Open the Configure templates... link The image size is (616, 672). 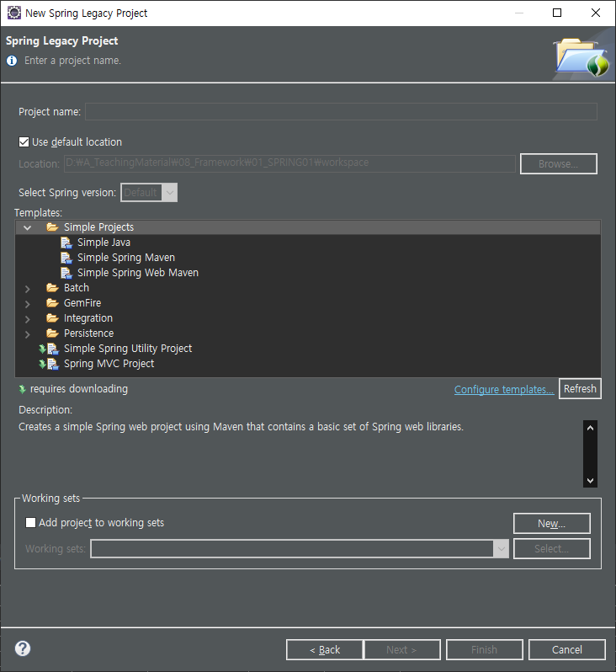click(x=504, y=390)
